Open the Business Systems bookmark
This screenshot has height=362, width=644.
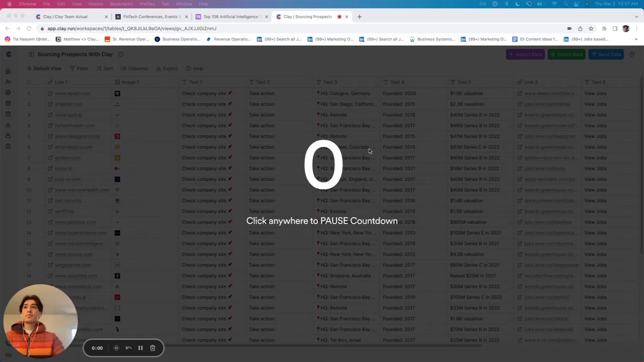[x=432, y=39]
